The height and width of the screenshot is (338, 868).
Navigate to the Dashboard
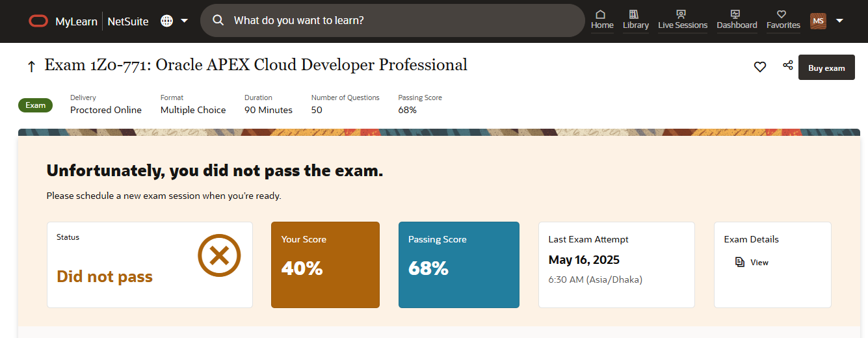coord(737,19)
